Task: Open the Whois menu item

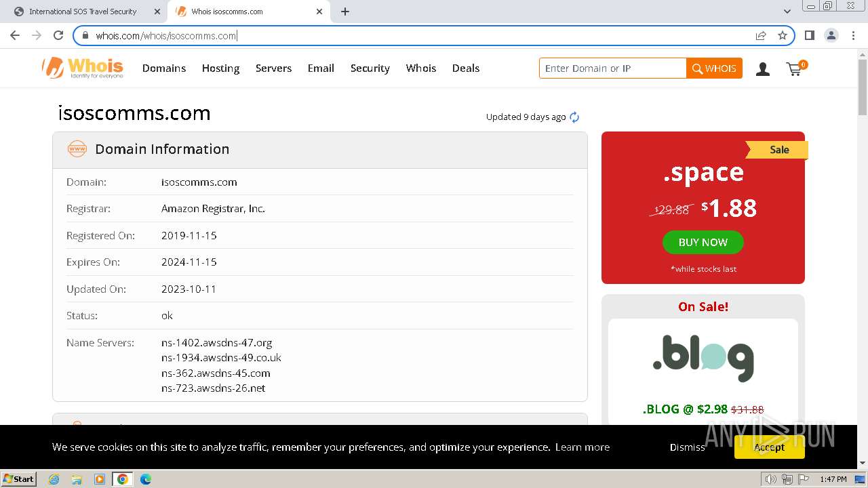Action: point(421,68)
